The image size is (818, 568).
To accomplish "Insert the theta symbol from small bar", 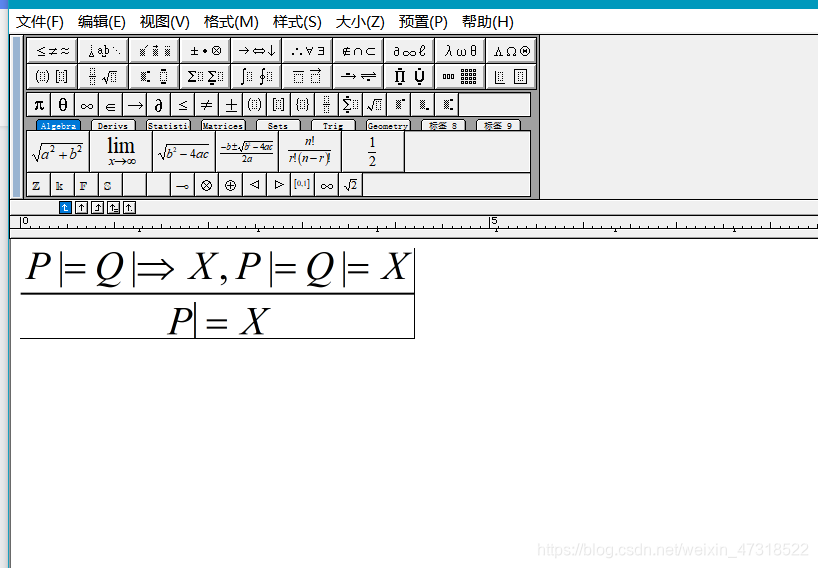I will tap(63, 105).
